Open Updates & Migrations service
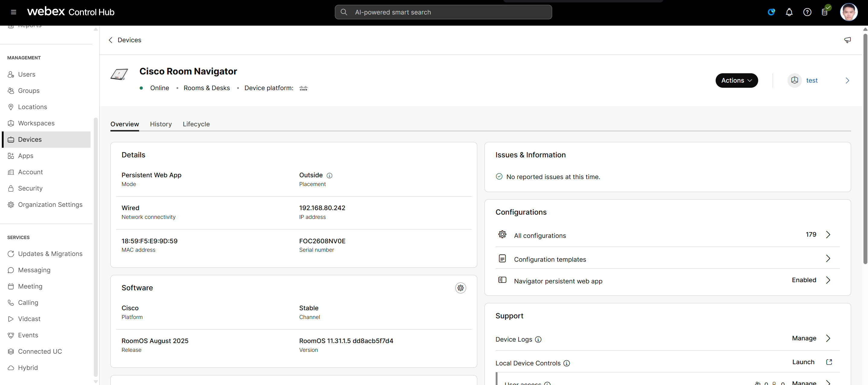This screenshot has height=385, width=868. point(46,254)
